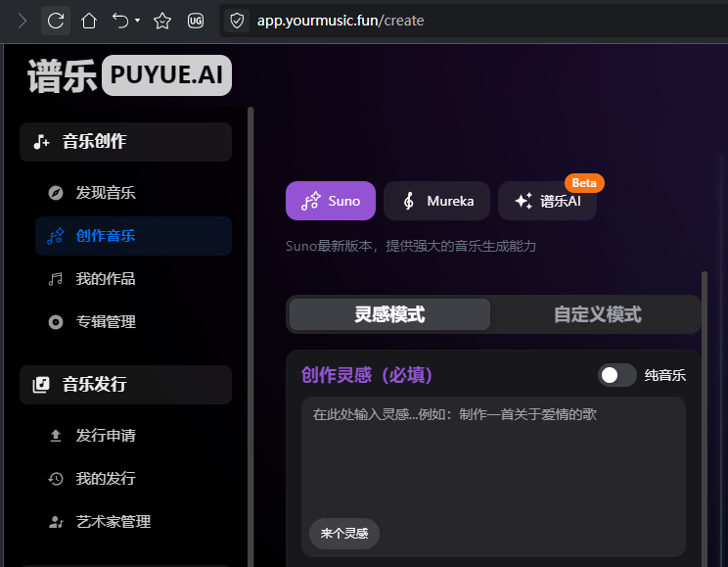Click the undo closed tab arrow icon

(x=120, y=21)
